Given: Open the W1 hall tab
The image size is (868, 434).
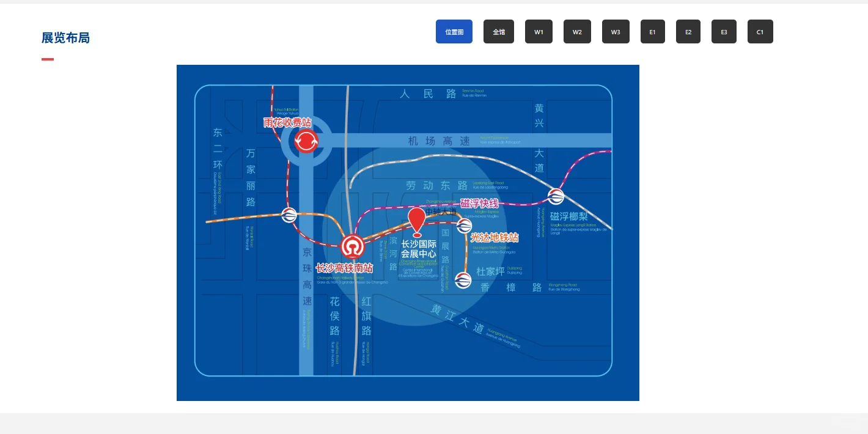Looking at the screenshot, I should pos(539,32).
